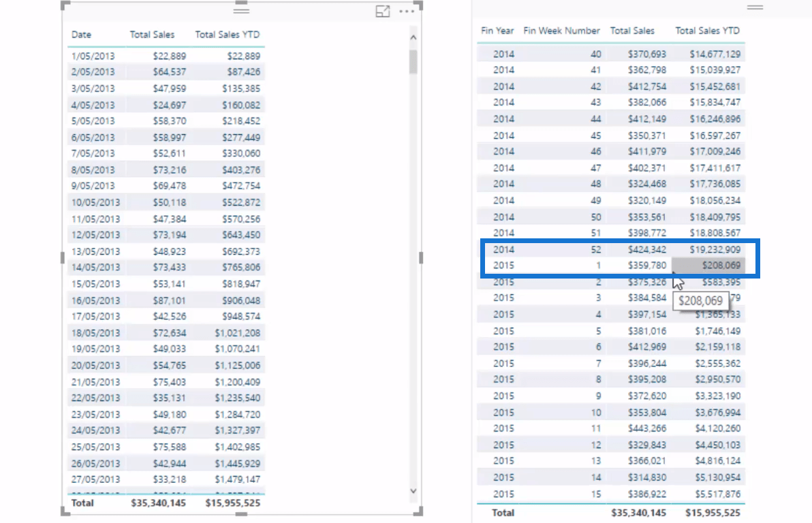This screenshot has width=812, height=523.
Task: Select the $64,537 Total Sales cell
Action: coord(170,72)
